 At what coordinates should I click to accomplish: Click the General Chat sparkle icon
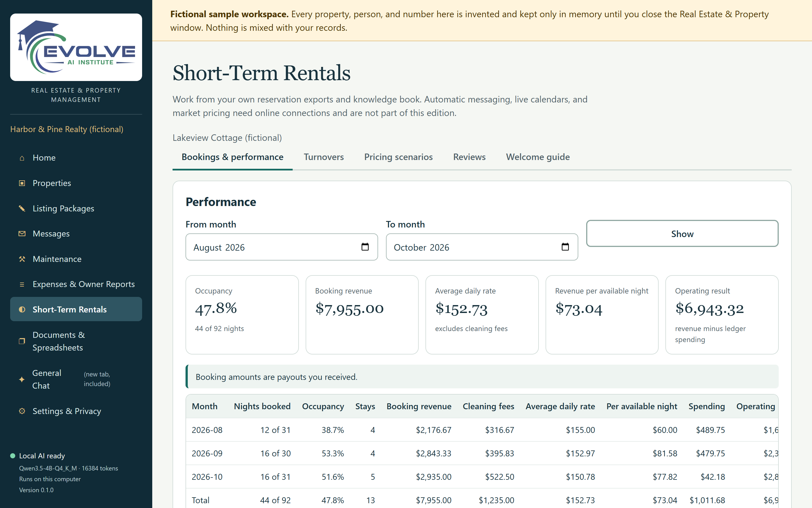(22, 379)
